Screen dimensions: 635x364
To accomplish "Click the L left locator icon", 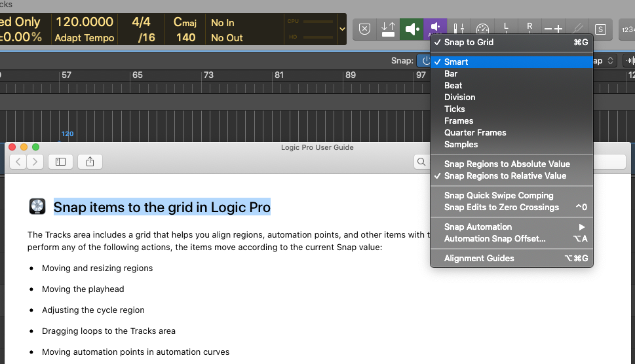I will coord(506,27).
